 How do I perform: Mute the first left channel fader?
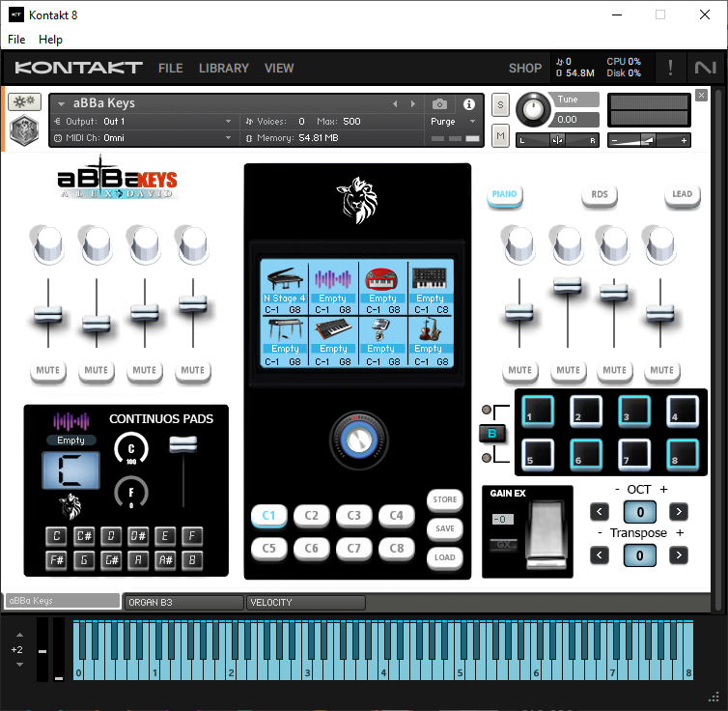(x=48, y=371)
